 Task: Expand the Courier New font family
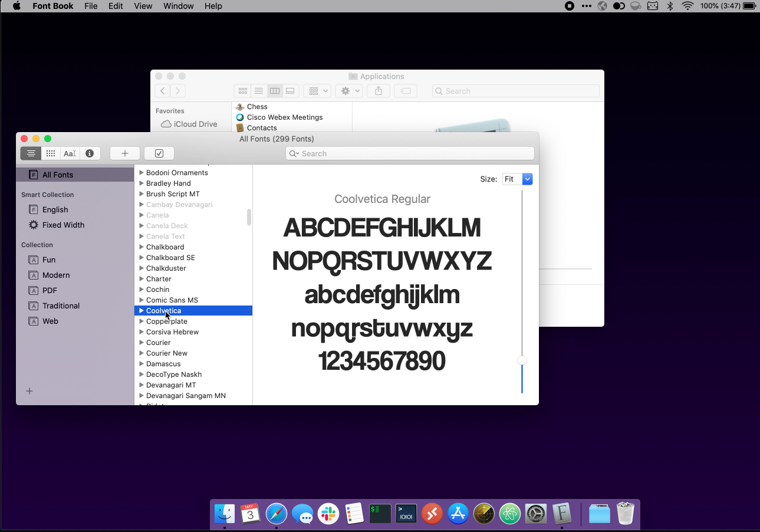(142, 353)
